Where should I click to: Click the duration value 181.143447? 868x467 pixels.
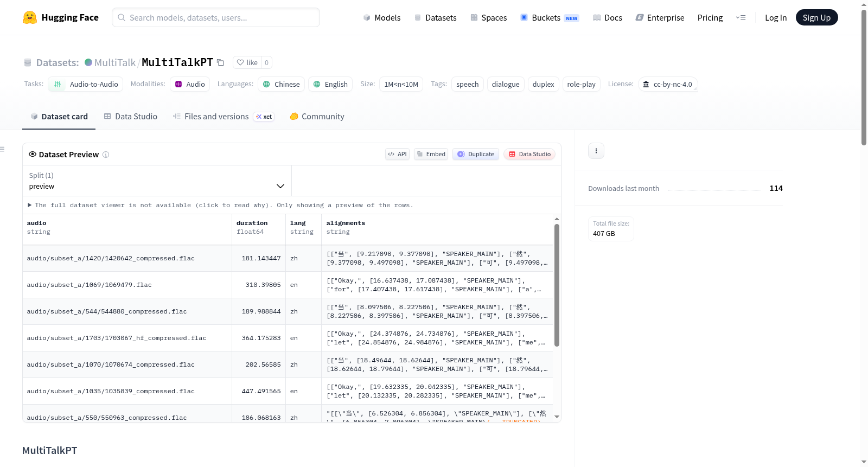pos(261,258)
